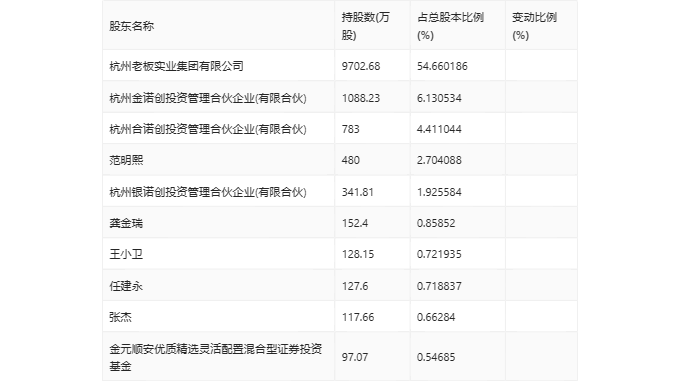The width and height of the screenshot is (680, 381).
Task: Select shareholder name 张杰
Action: 121,317
